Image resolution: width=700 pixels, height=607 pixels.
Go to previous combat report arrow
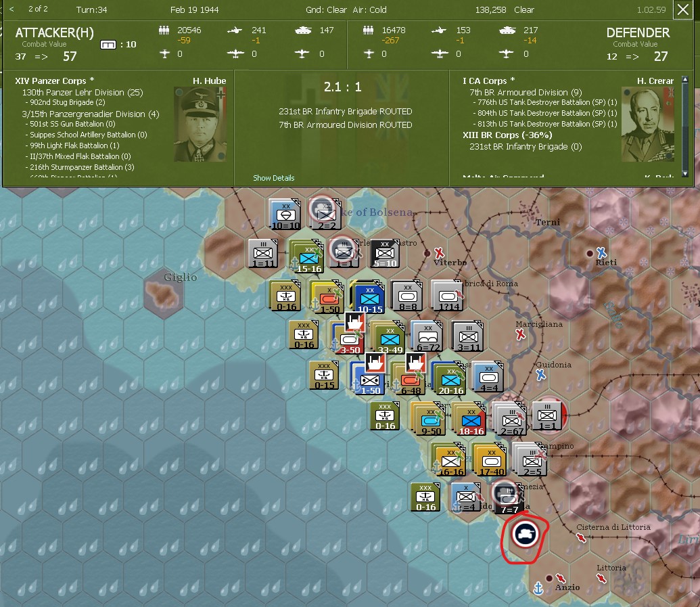11,9
